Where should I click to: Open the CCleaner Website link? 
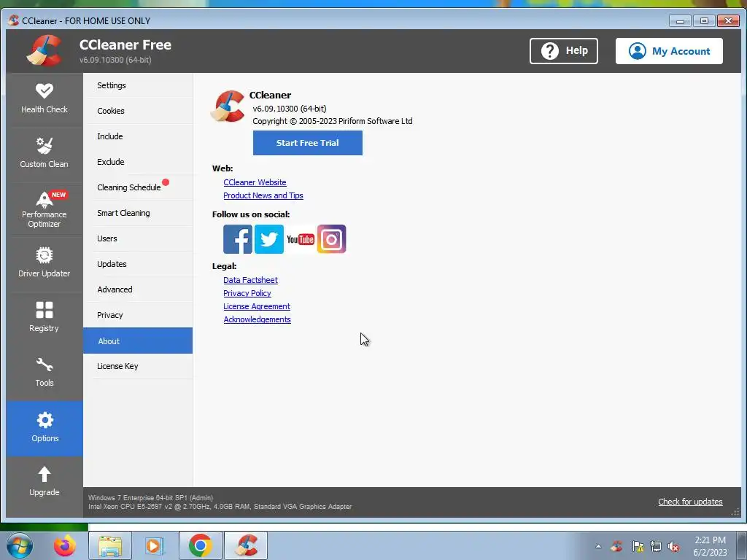pos(255,182)
